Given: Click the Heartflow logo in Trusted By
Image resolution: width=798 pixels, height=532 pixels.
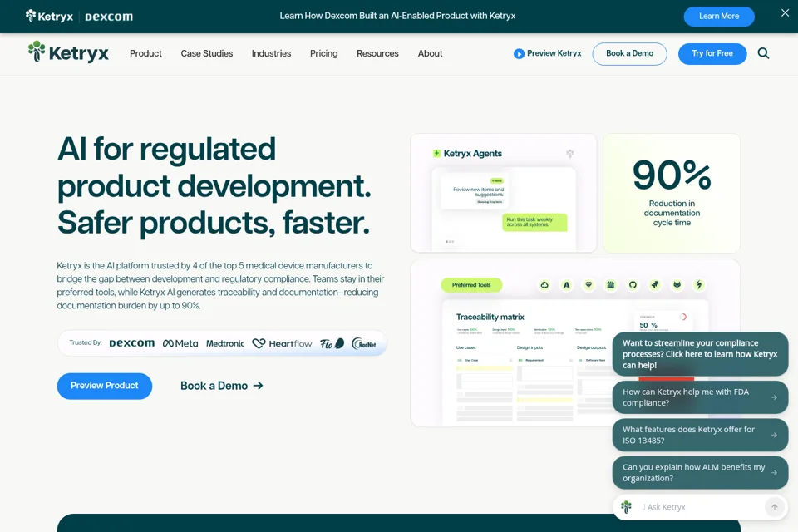Looking at the screenshot, I should coord(282,343).
